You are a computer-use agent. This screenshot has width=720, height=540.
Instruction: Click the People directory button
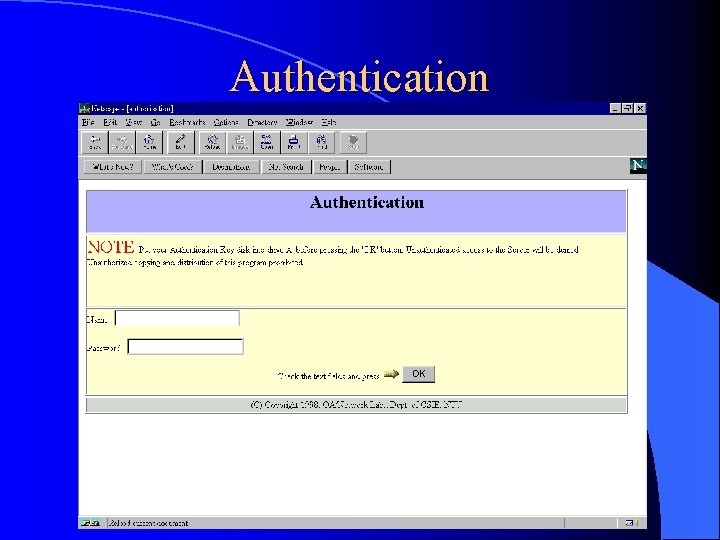(x=330, y=167)
